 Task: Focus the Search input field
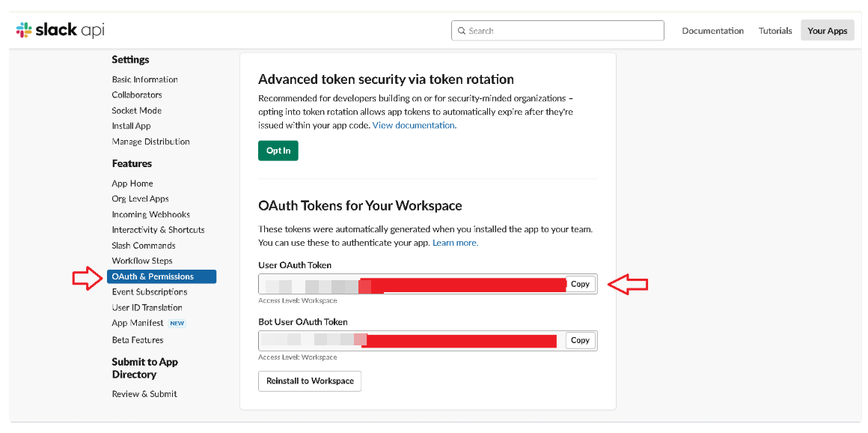561,31
